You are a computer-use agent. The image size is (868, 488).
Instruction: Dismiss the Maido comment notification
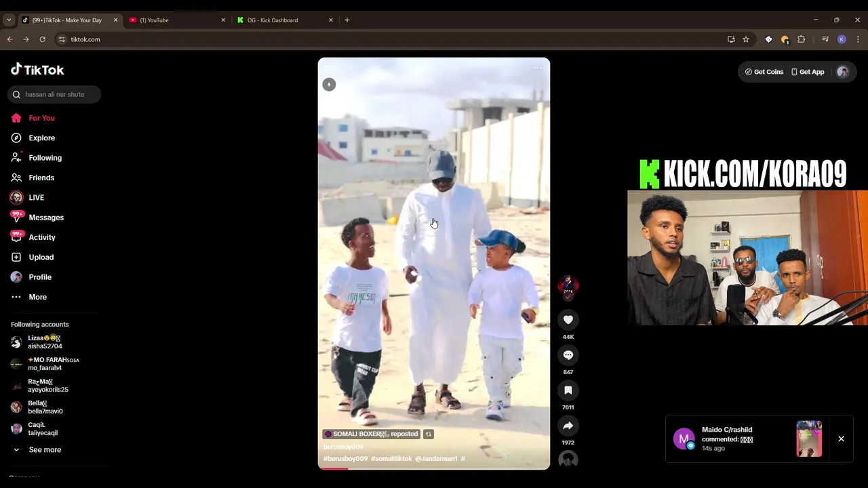[x=841, y=439]
